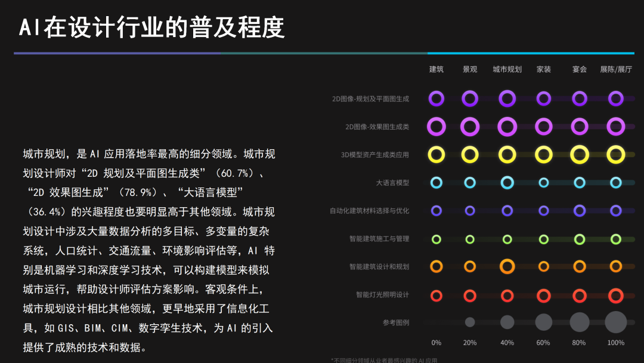Click the blue 自动化建筑材料选择与优化 ring under 景观
This screenshot has width=644, height=363.
(470, 211)
